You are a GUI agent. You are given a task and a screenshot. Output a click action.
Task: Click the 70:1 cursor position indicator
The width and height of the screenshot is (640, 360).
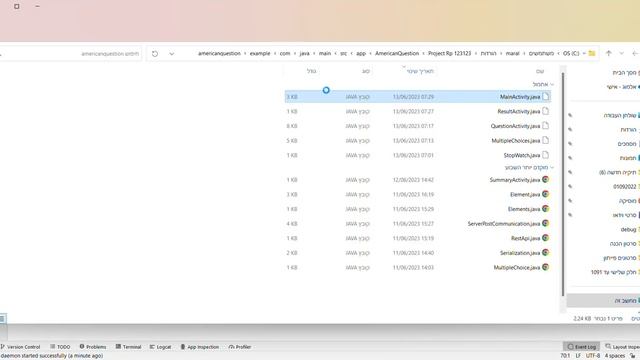(x=565, y=356)
